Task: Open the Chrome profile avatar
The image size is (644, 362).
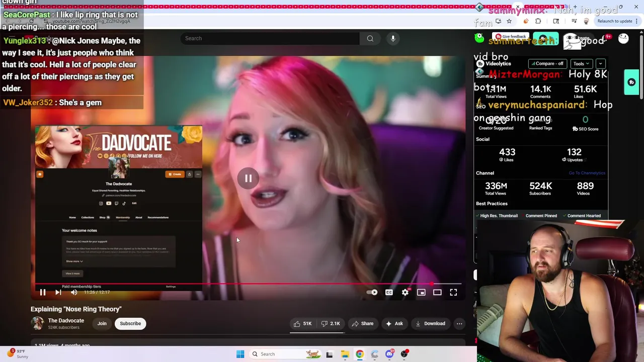Action: point(586,21)
